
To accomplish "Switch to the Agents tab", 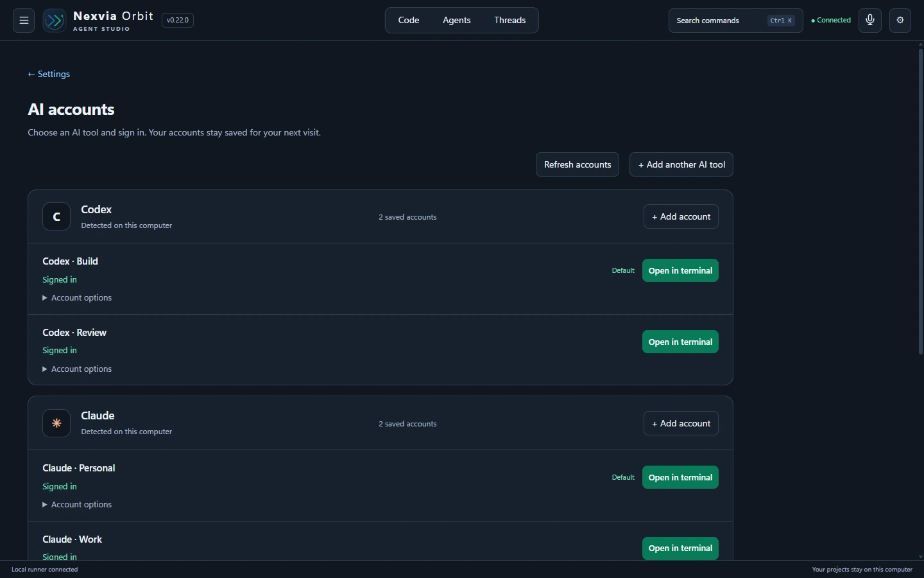I will (x=457, y=21).
